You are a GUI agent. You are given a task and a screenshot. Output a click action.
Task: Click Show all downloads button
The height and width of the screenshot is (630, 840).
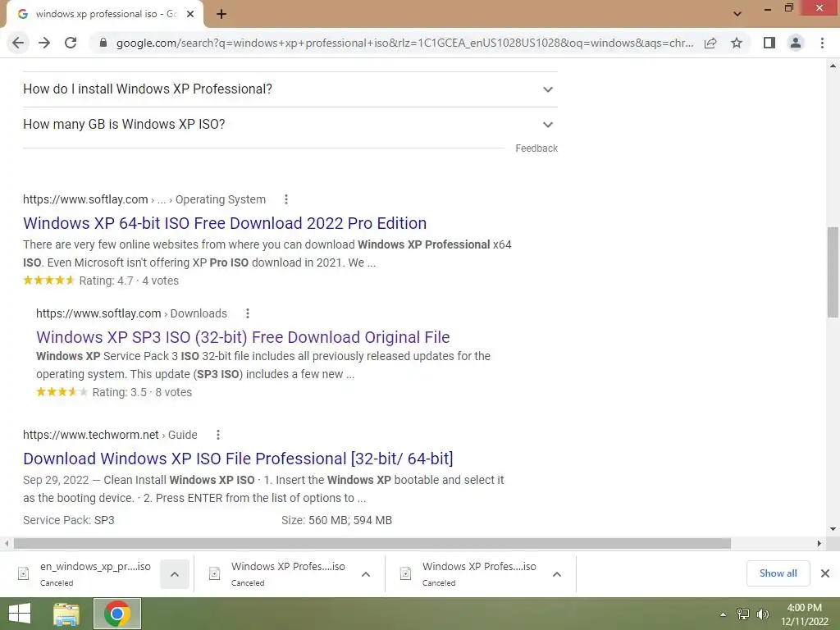click(x=778, y=573)
